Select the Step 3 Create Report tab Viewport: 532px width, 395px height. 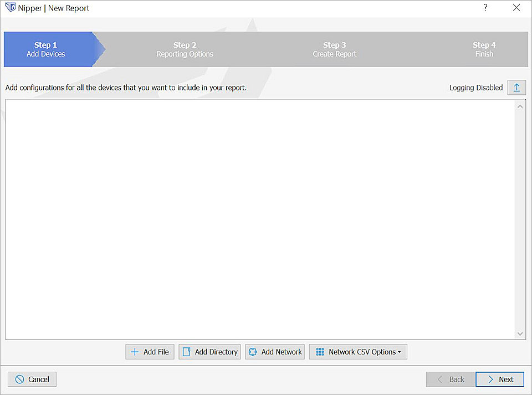335,49
